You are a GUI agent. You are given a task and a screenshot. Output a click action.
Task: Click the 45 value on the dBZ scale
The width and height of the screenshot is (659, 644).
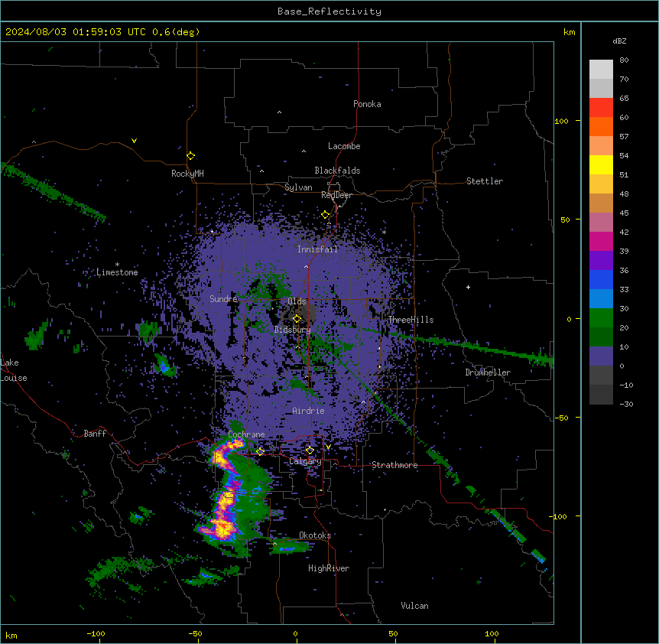624,213
